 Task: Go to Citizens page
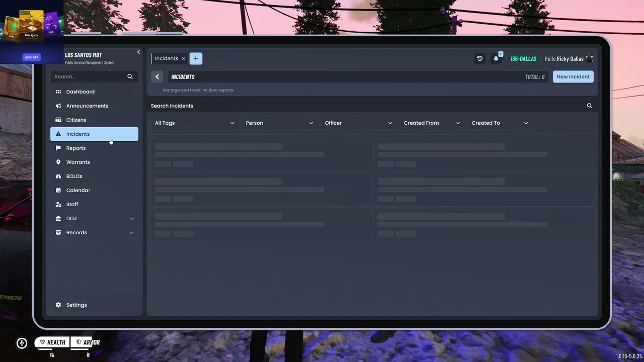pos(94,120)
